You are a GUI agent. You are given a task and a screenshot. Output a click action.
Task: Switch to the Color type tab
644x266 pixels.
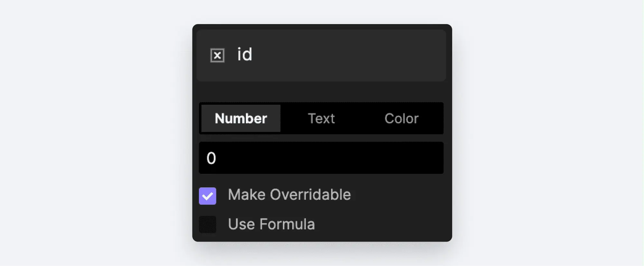point(401,118)
